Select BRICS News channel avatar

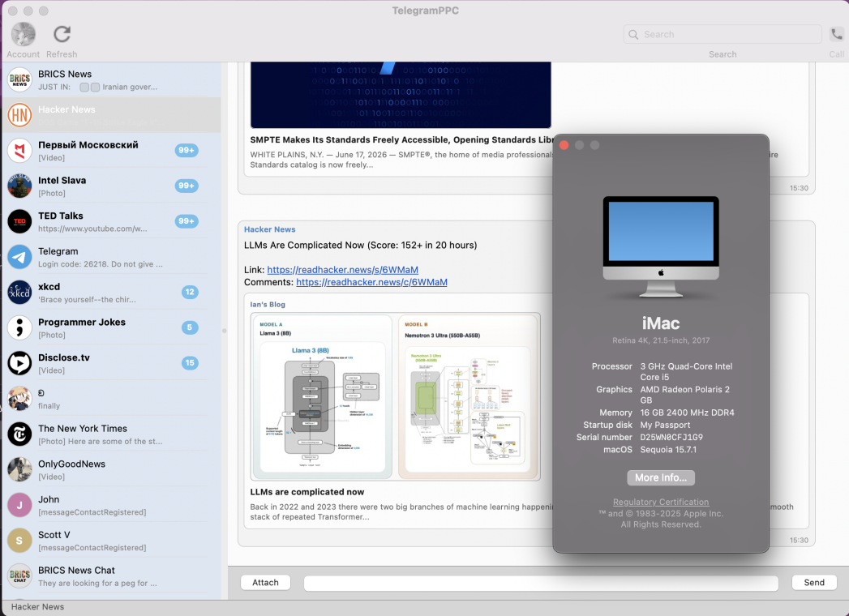pyautogui.click(x=19, y=79)
